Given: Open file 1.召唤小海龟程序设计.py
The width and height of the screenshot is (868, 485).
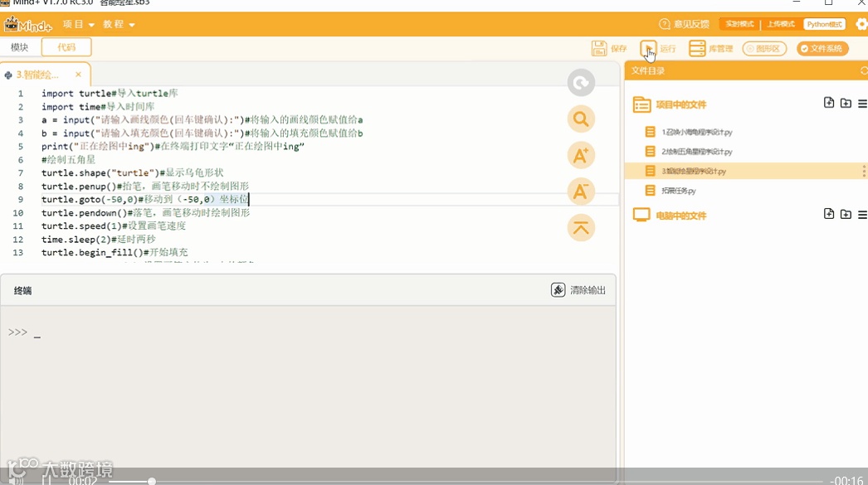Looking at the screenshot, I should pos(696,132).
